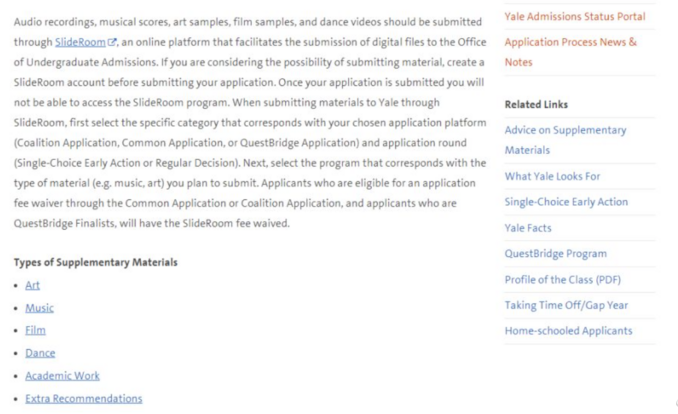Visit the Yale Admissions Status Portal

tap(575, 16)
